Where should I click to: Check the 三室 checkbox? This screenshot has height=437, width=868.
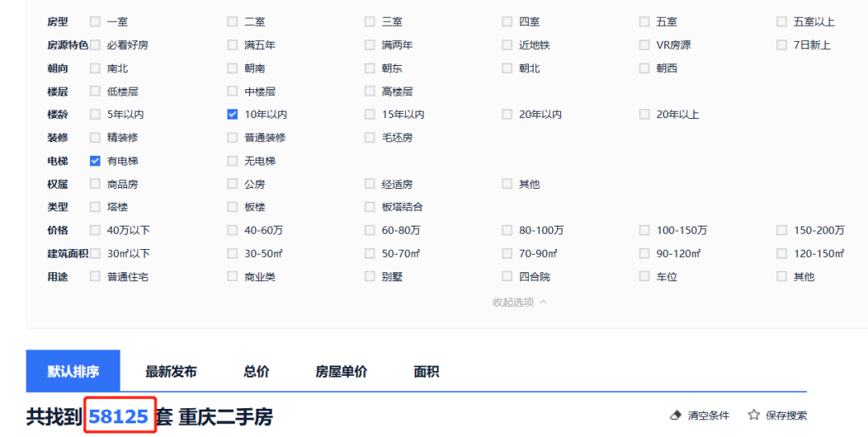(370, 22)
